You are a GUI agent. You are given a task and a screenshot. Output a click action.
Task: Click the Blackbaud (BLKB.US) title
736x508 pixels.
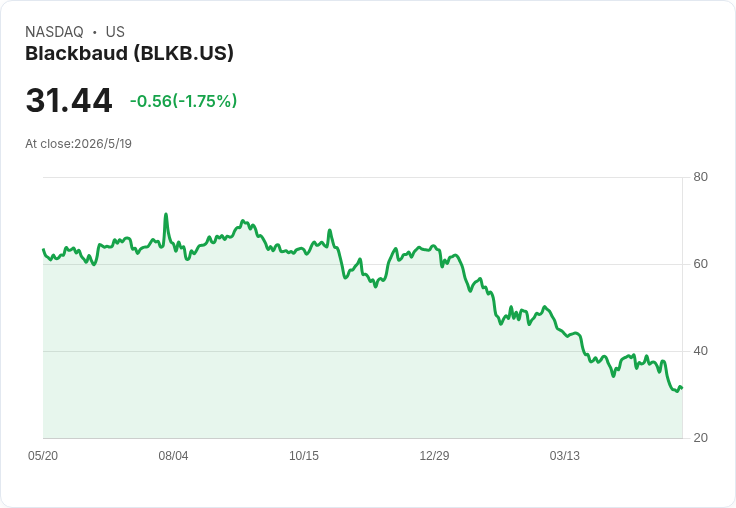coord(129,54)
